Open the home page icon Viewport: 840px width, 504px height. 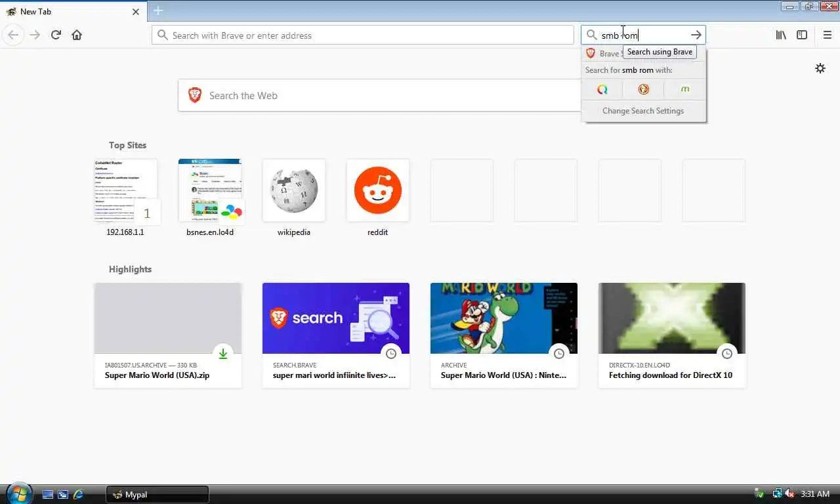(x=77, y=35)
